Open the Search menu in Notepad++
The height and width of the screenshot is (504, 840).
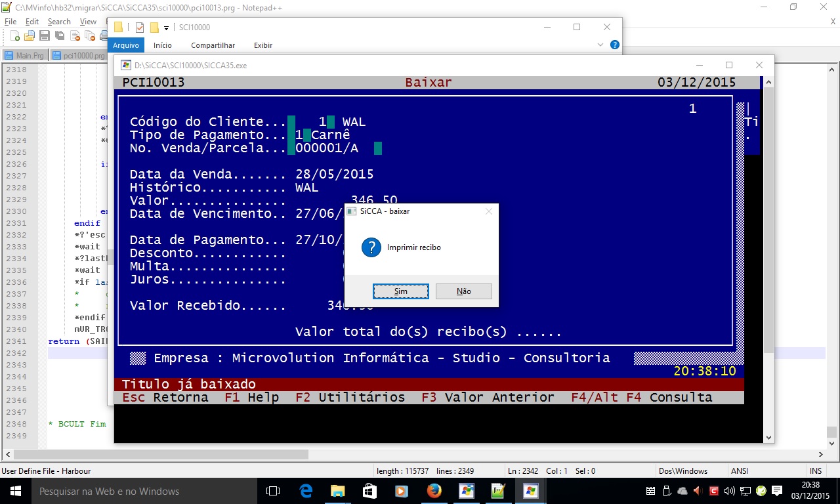(x=59, y=22)
